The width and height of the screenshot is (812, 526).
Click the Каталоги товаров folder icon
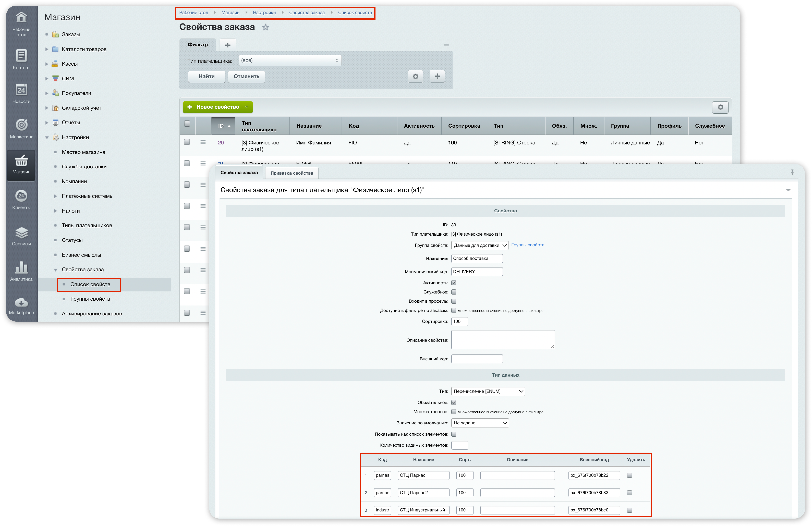55,49
